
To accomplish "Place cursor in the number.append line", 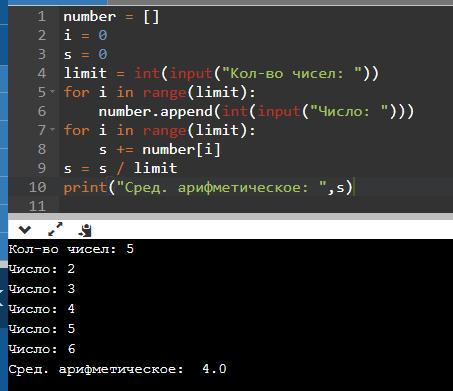I will point(256,111).
